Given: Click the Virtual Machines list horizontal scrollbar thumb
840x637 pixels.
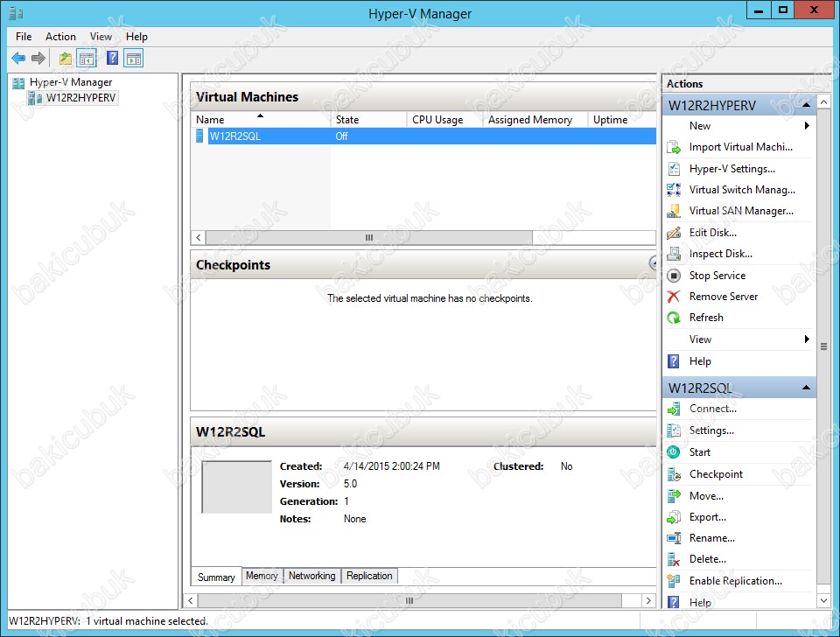Looking at the screenshot, I should click(369, 237).
